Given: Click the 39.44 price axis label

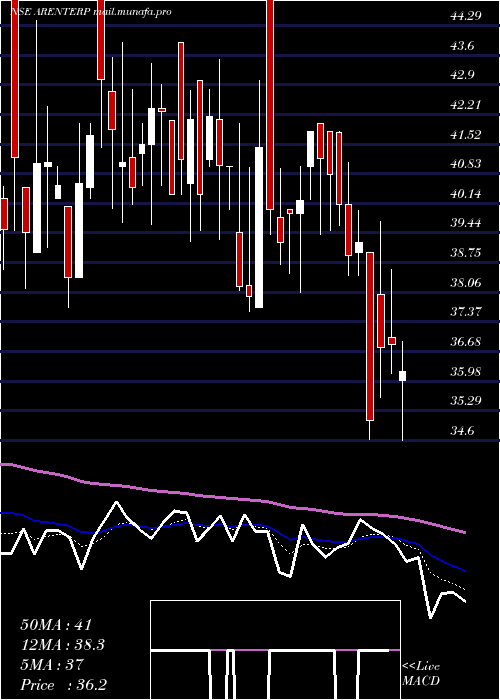Looking at the screenshot, I should click(x=466, y=223).
